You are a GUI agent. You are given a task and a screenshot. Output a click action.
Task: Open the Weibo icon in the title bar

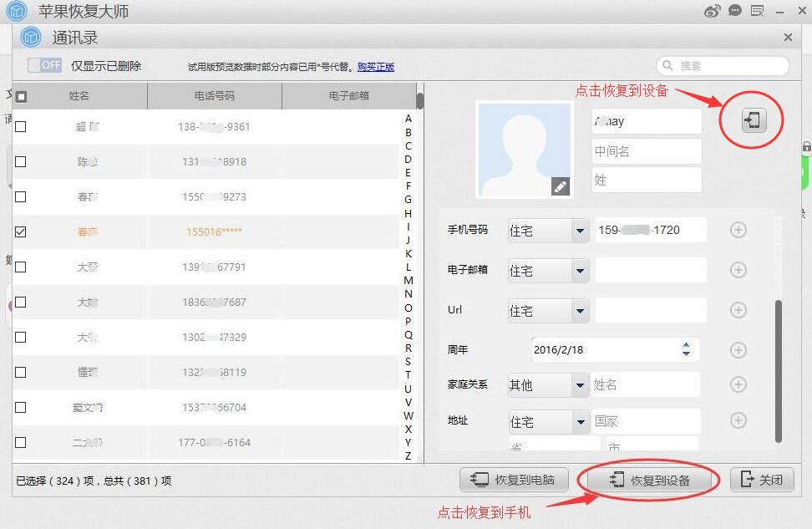712,11
